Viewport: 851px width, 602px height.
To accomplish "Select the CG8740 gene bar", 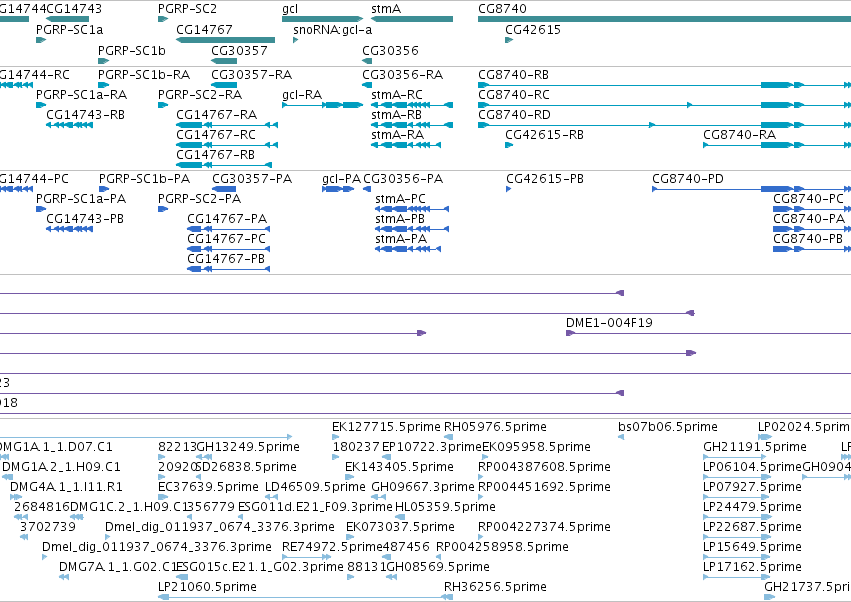I will click(664, 19).
